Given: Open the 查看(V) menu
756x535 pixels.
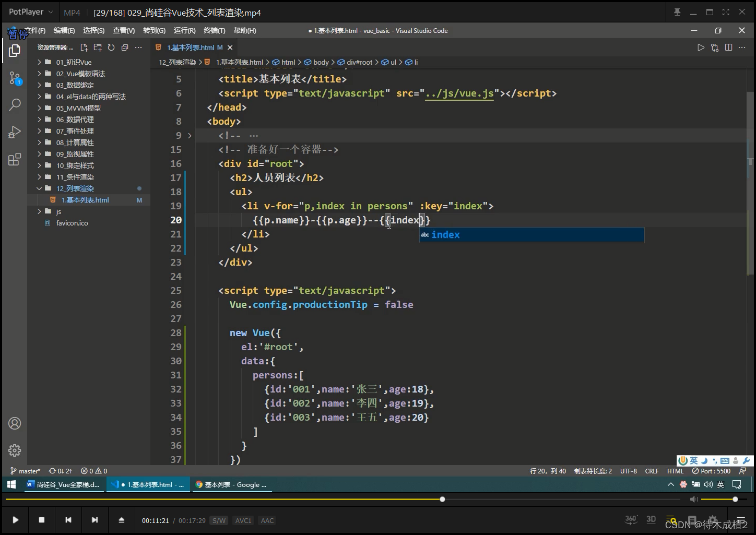Looking at the screenshot, I should (124, 30).
